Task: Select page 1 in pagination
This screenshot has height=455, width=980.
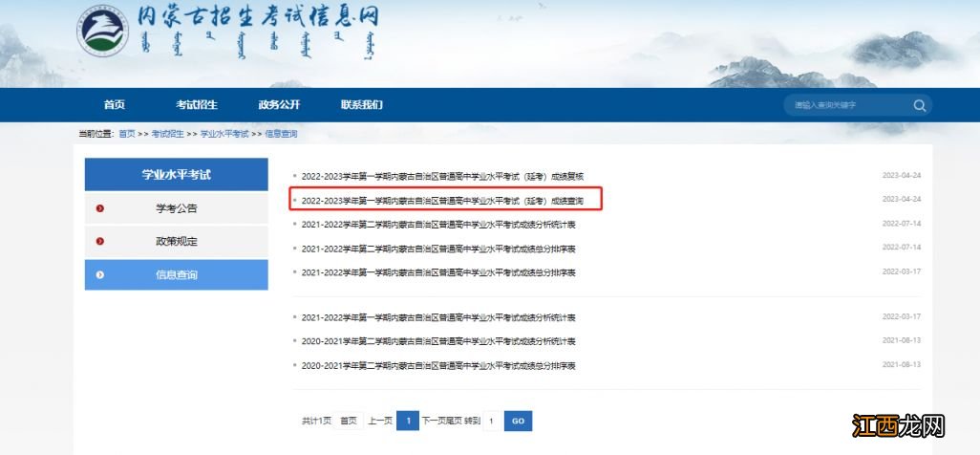Action: 408,422
